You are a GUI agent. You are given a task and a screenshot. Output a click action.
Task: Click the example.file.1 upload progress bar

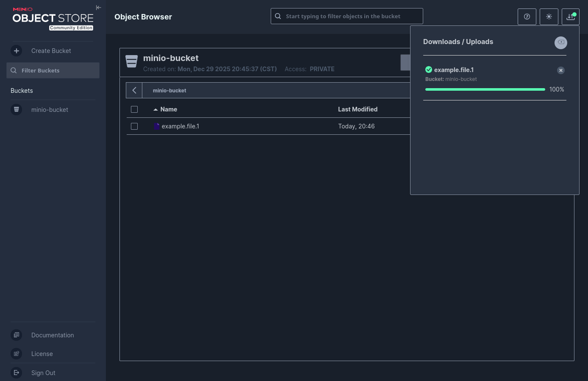pos(485,89)
